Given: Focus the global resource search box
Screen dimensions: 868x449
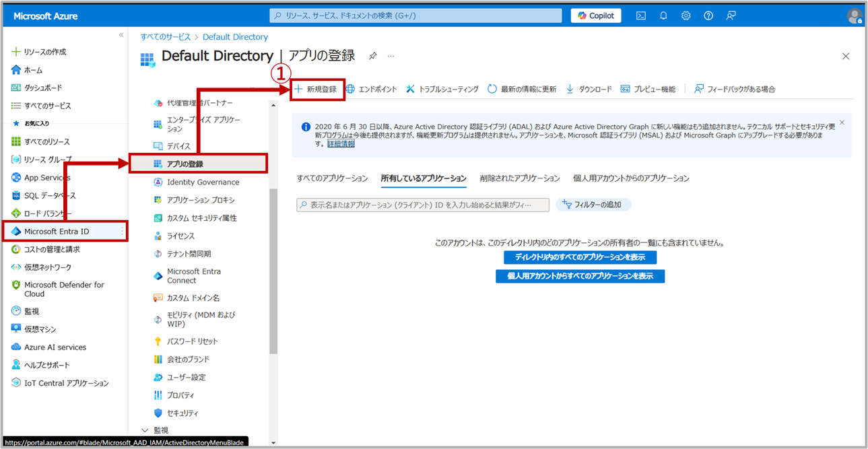Looking at the screenshot, I should point(415,15).
